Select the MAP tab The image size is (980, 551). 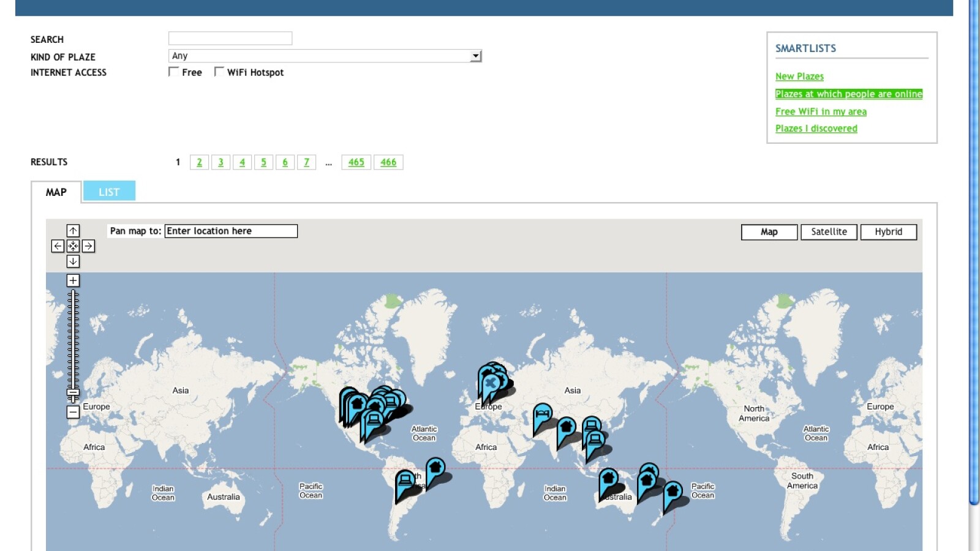56,192
